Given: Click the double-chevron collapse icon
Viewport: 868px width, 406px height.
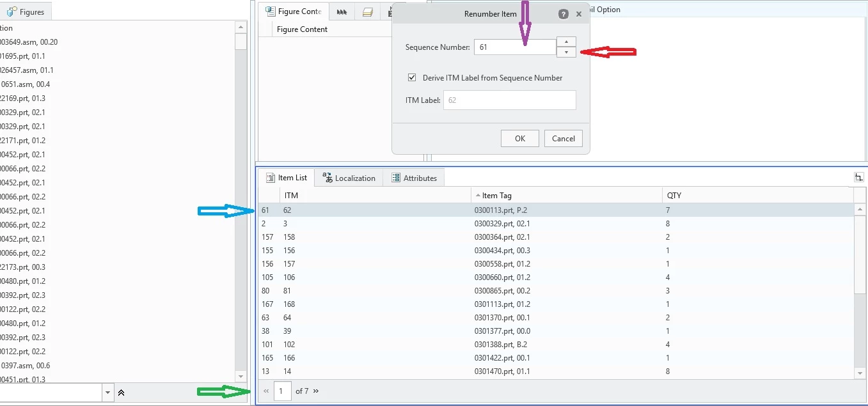Looking at the screenshot, I should pyautogui.click(x=121, y=393).
